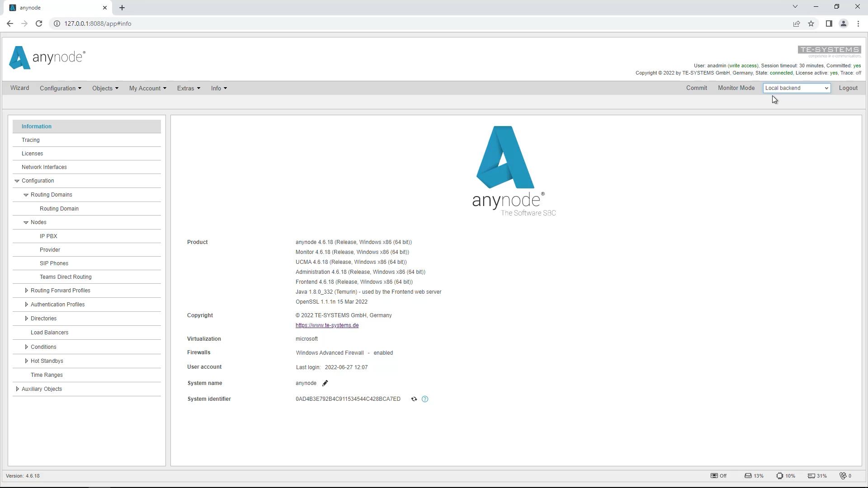
Task: Expand the Hot Standbys node
Action: pyautogui.click(x=26, y=361)
